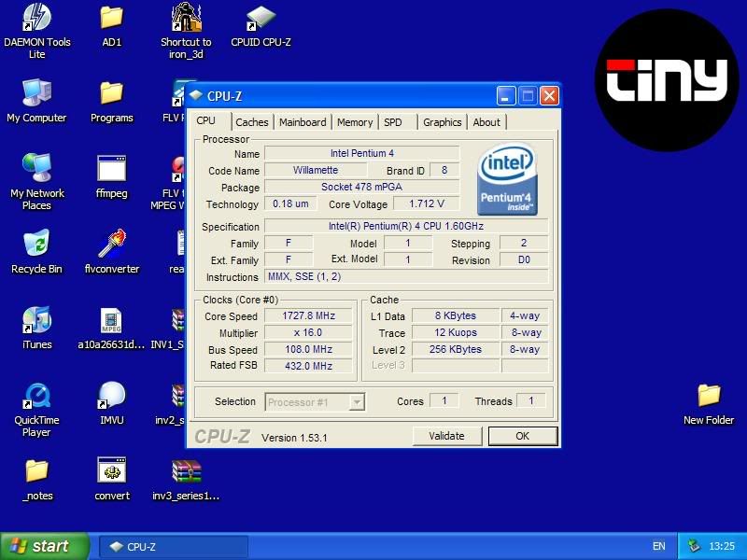Click the CPU-Z title bar icon
Image resolution: width=747 pixels, height=560 pixels.
(196, 96)
